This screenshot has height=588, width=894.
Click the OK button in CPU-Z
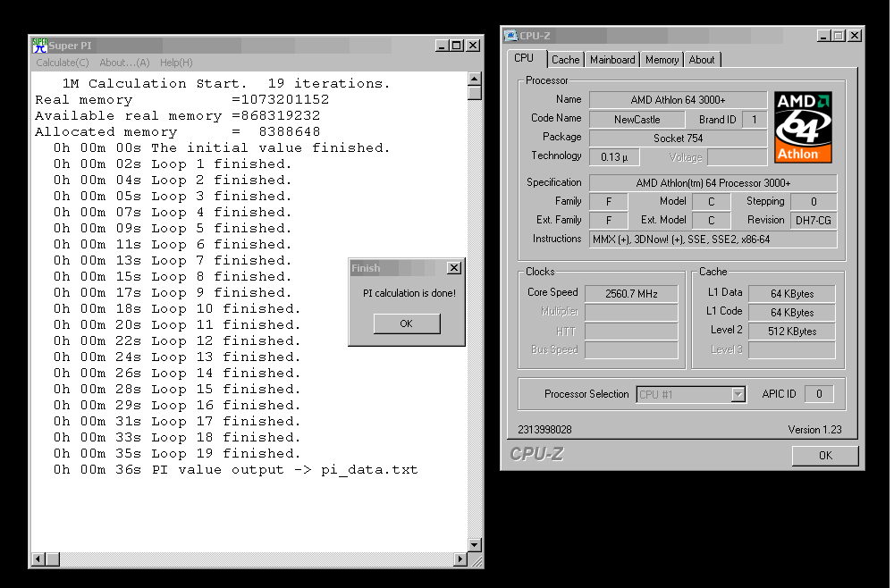pos(825,455)
